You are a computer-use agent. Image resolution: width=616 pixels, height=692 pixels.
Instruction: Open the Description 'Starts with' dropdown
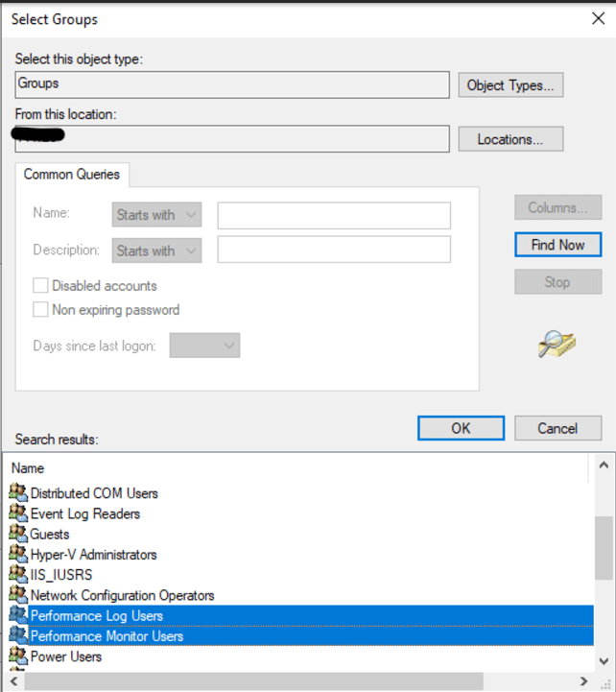pos(156,251)
